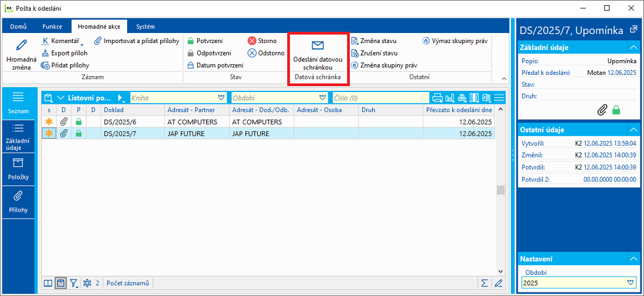Open the Období dropdown in the list toolbar

point(323,98)
